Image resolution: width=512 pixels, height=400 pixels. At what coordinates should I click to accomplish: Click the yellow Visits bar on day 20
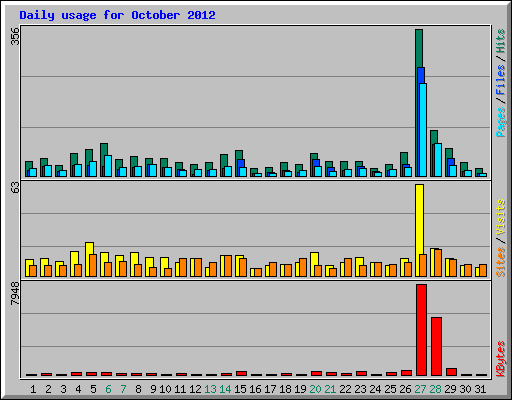[314, 259]
